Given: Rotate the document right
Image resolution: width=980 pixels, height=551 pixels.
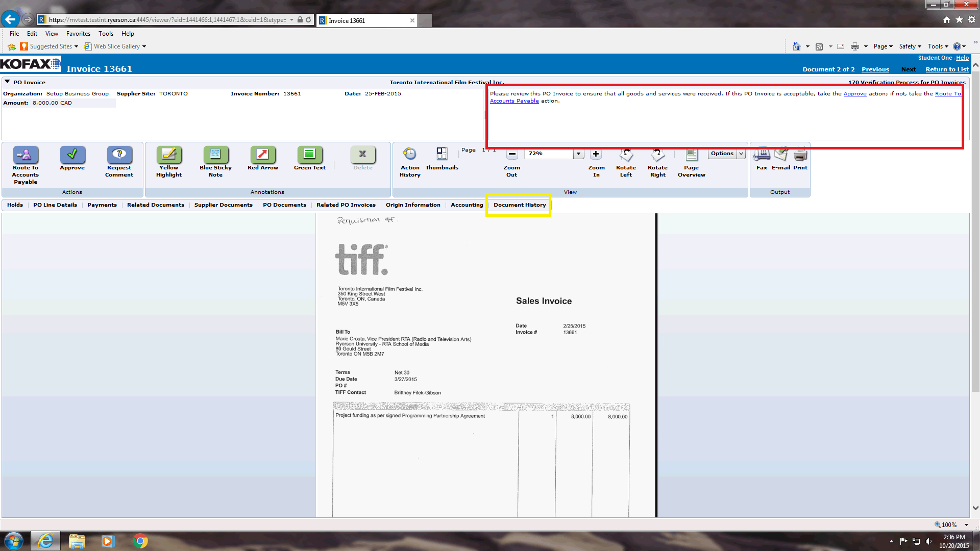Looking at the screenshot, I should point(657,155).
